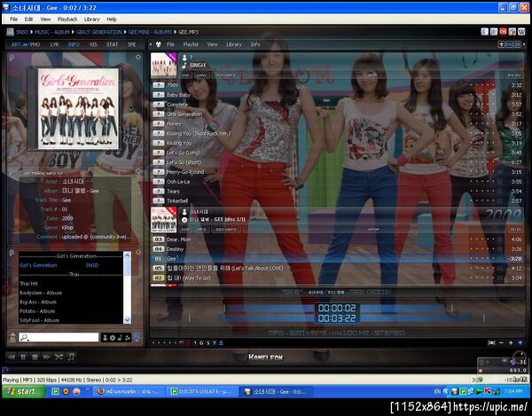This screenshot has width=532, height=416.
Task: Select the 7989 track row
Action: (337, 85)
